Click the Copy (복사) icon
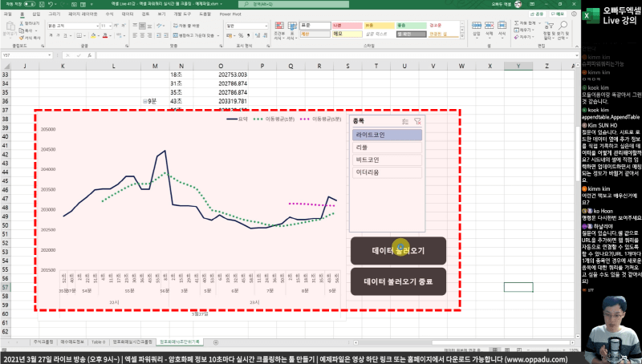The height and width of the screenshot is (364, 642). pyautogui.click(x=22, y=30)
